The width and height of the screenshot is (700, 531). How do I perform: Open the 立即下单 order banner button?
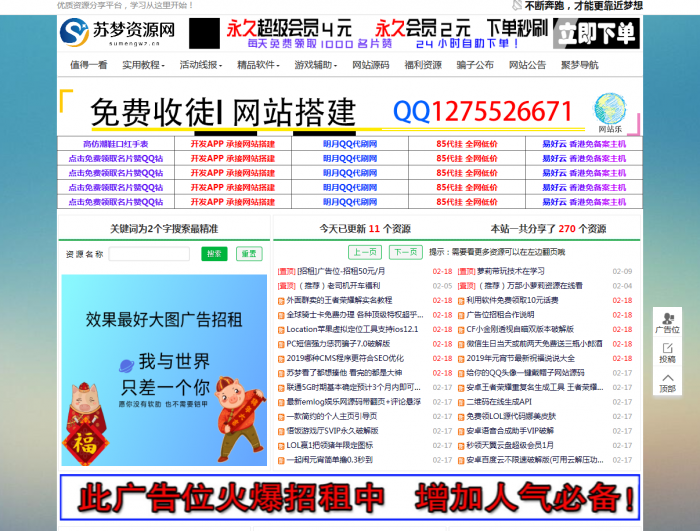coord(596,33)
